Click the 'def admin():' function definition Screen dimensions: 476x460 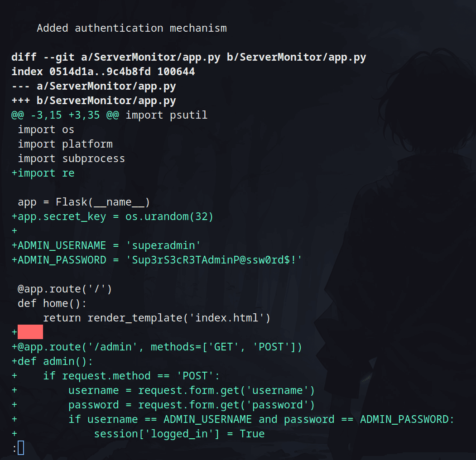pos(52,361)
